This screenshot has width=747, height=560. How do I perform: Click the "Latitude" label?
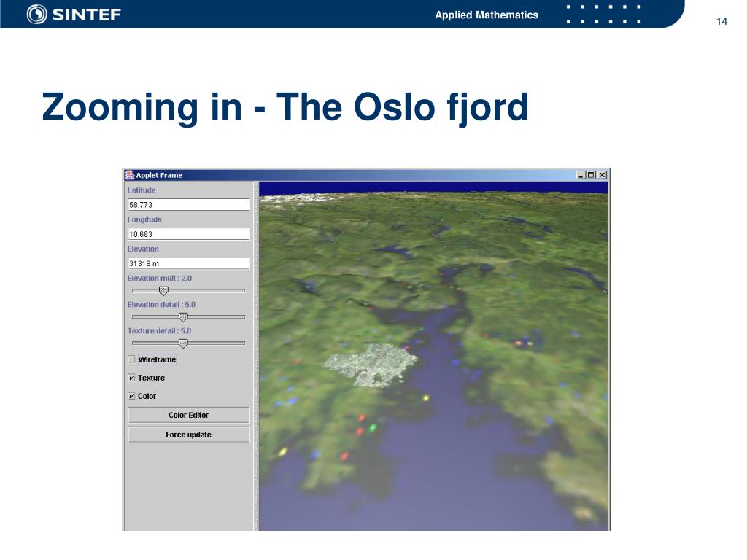click(x=142, y=190)
